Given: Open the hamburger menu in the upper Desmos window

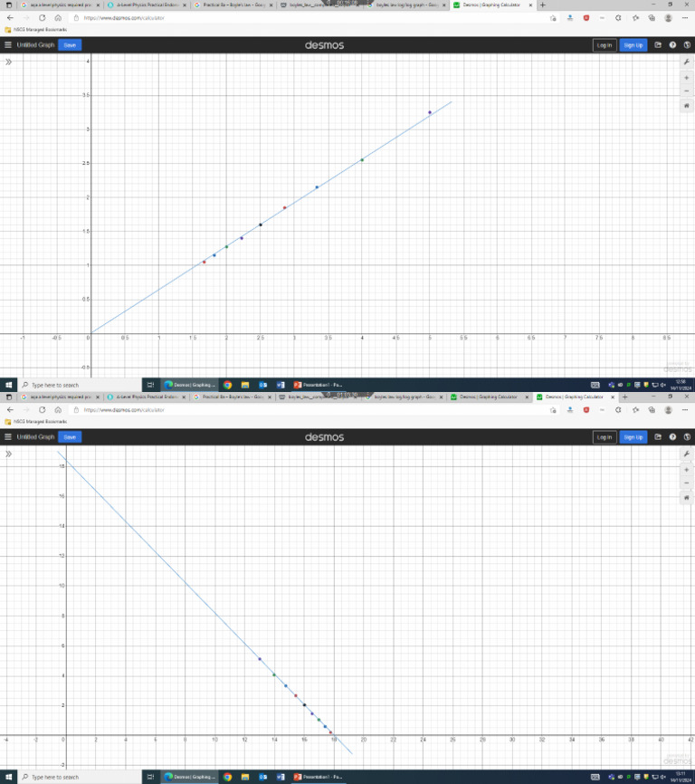Looking at the screenshot, I should pyautogui.click(x=8, y=45).
